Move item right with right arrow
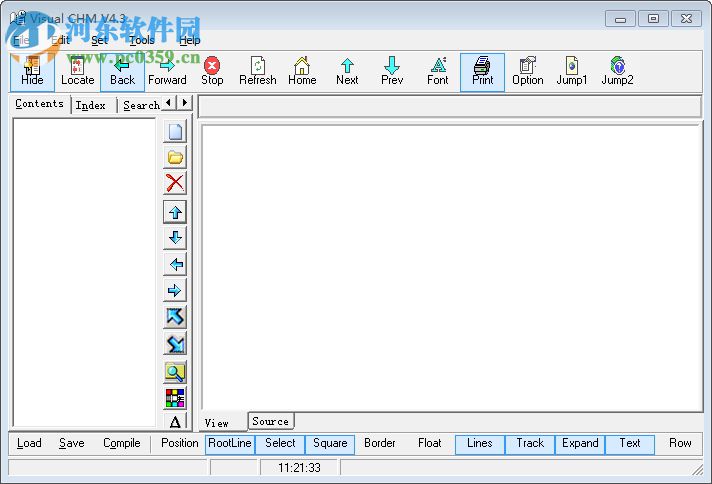Image resolution: width=712 pixels, height=484 pixels. pos(175,291)
